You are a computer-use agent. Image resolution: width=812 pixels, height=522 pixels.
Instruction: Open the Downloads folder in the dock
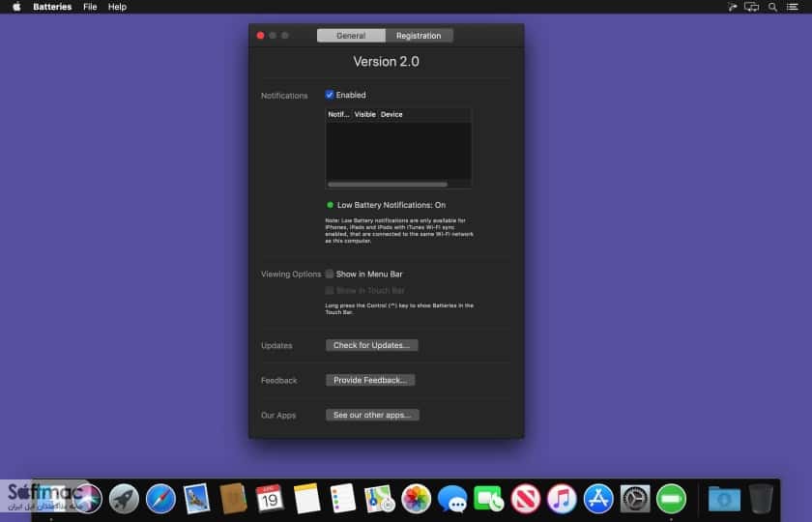(x=724, y=499)
